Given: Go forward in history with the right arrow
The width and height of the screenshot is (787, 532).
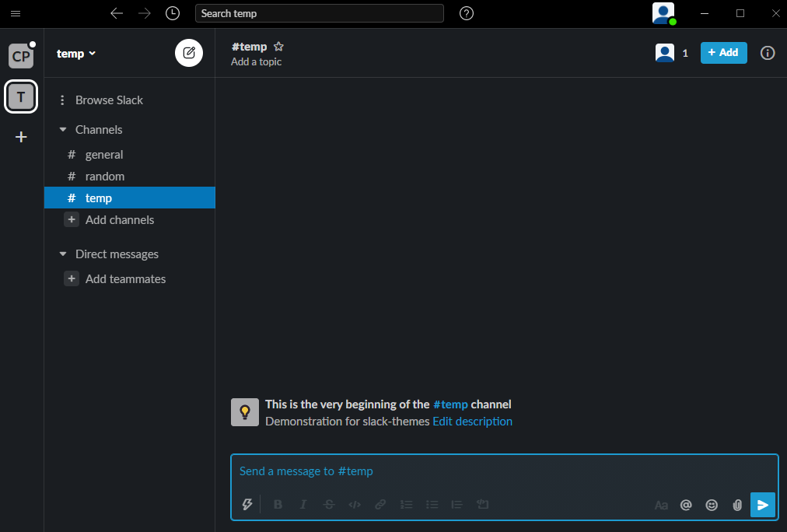Looking at the screenshot, I should coord(145,13).
